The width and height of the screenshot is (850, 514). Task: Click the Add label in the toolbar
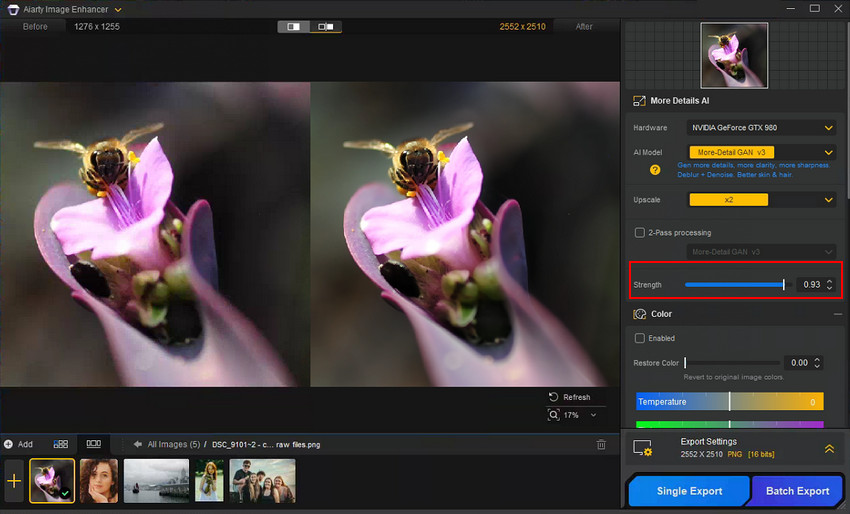(25, 444)
